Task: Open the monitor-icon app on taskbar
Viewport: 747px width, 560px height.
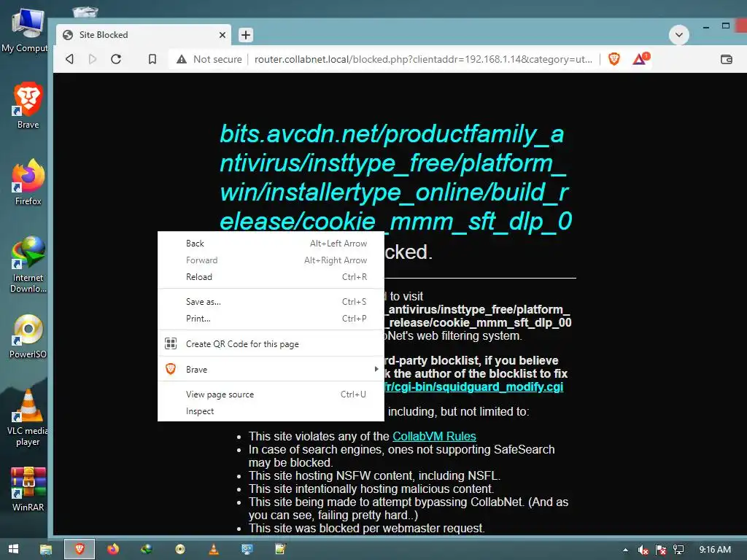Action: (x=247, y=549)
